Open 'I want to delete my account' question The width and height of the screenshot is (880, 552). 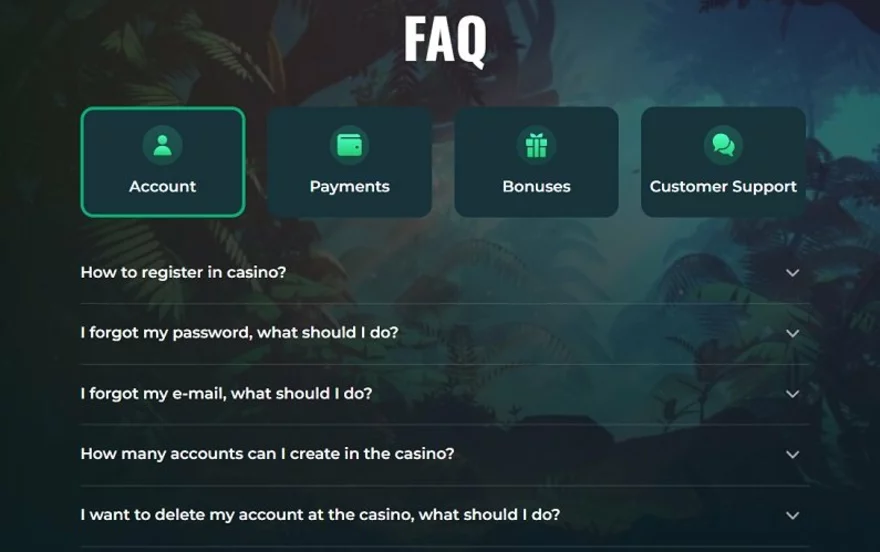pos(320,515)
